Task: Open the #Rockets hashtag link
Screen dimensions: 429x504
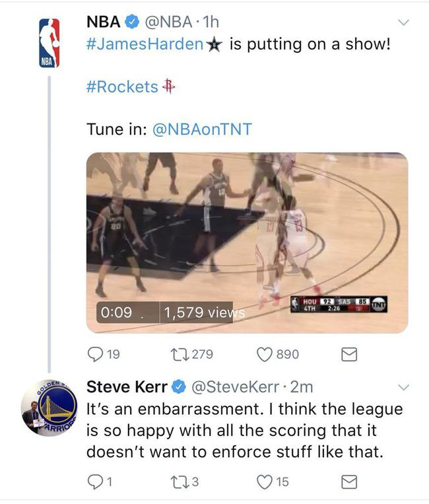Action: click(123, 87)
